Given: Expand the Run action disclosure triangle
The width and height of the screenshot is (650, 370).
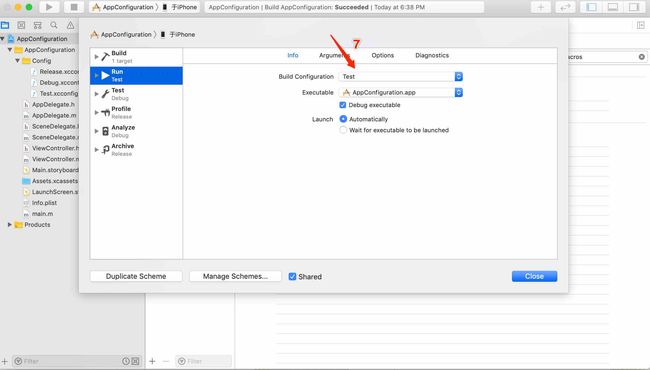Looking at the screenshot, I should 96,75.
